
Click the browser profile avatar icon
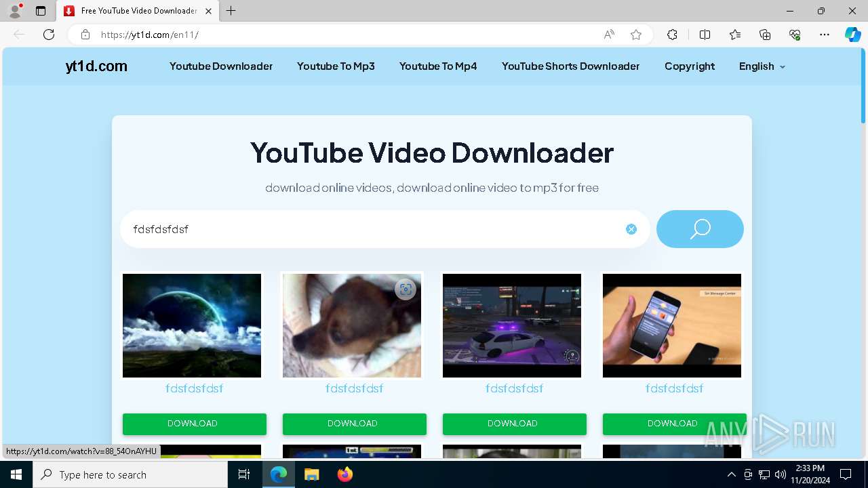pos(15,11)
